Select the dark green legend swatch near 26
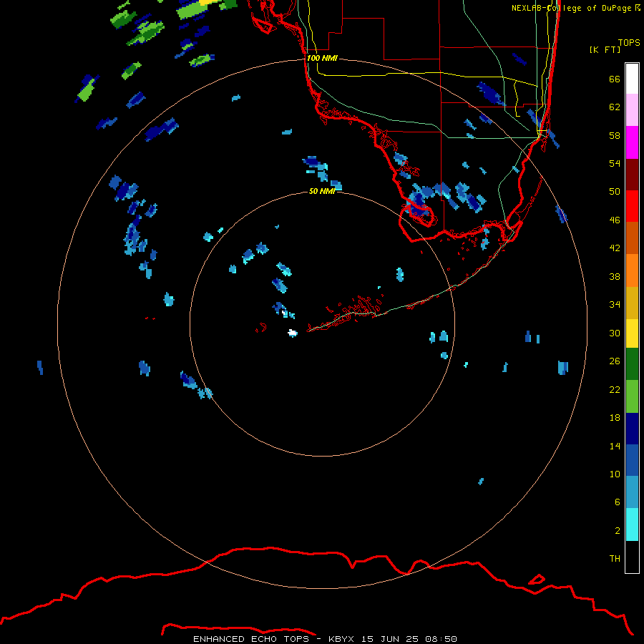The width and height of the screenshot is (644, 644). point(632,364)
